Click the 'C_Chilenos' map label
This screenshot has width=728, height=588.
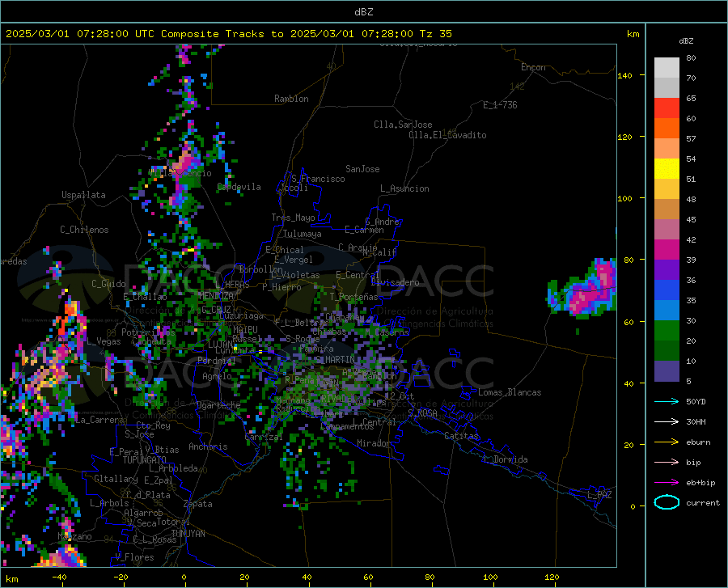tap(84, 230)
